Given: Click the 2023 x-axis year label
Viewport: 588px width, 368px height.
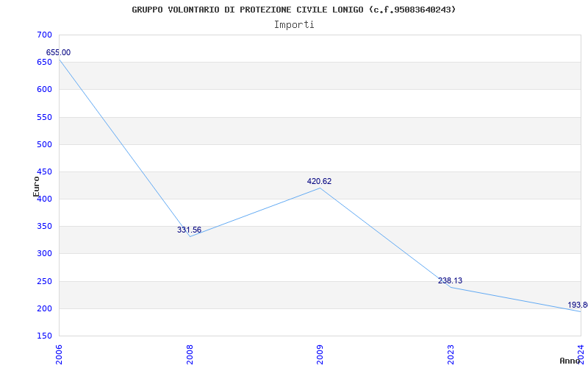Looking at the screenshot, I should tap(451, 355).
